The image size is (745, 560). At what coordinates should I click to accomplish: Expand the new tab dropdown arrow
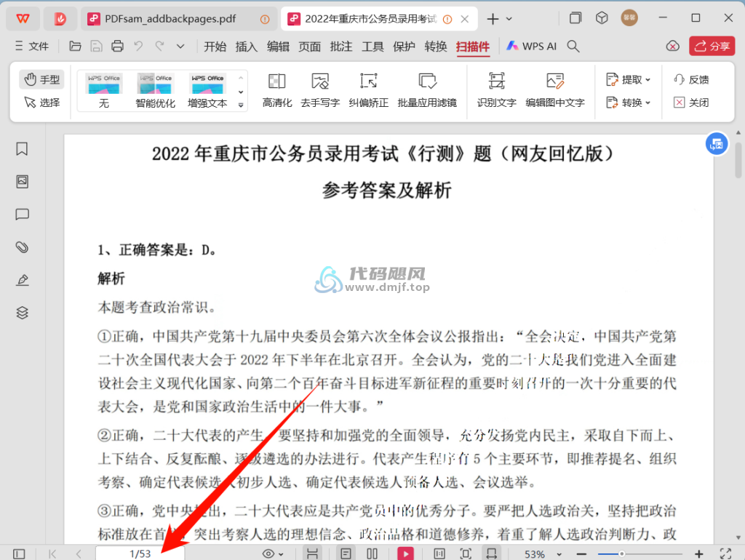[509, 19]
